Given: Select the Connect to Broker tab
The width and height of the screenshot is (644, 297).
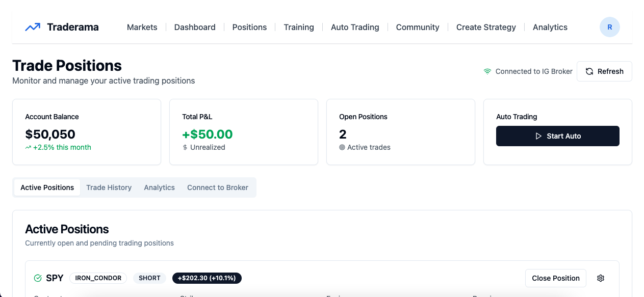Looking at the screenshot, I should [218, 187].
